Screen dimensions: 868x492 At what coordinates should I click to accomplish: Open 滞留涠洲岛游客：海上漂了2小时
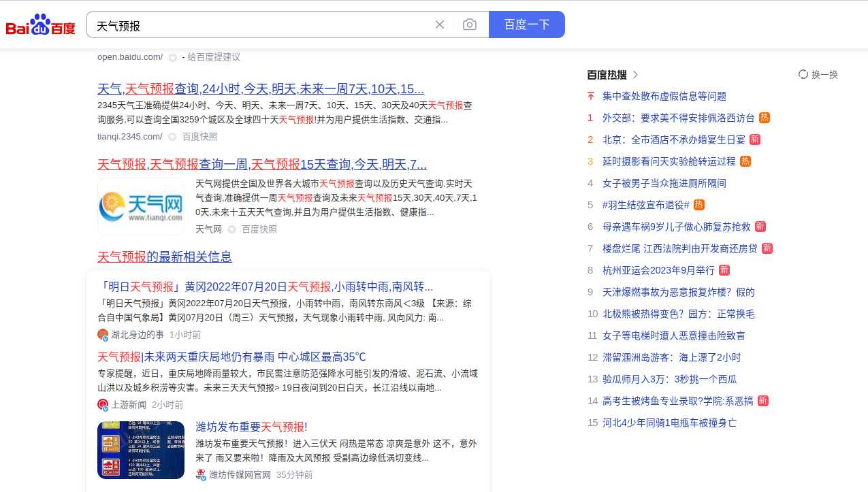coord(672,357)
